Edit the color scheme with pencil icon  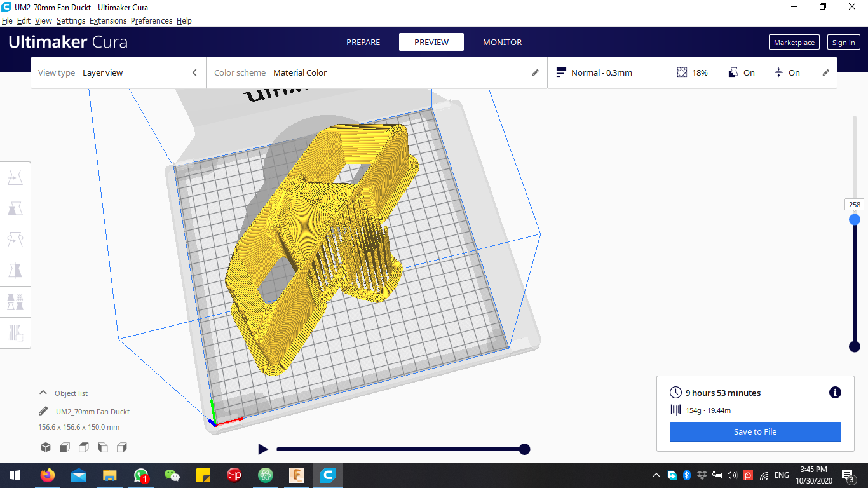click(x=536, y=72)
